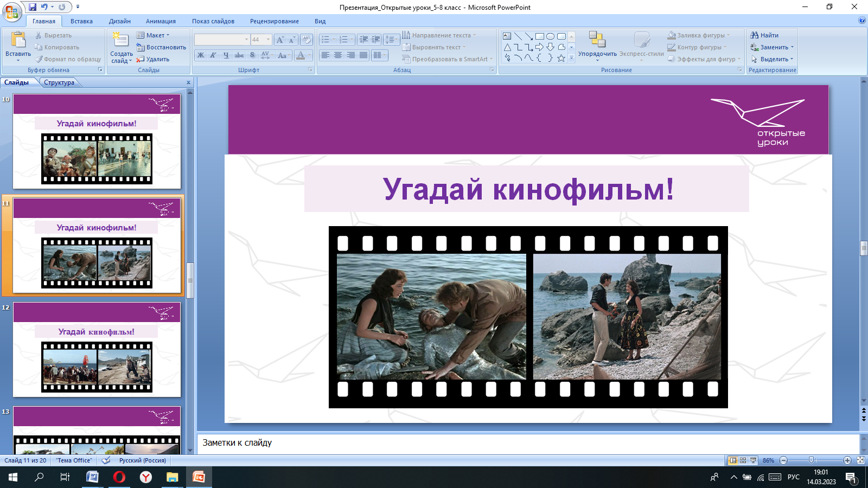Open File Explorer from taskbar
The image size is (868, 488).
(172, 477)
